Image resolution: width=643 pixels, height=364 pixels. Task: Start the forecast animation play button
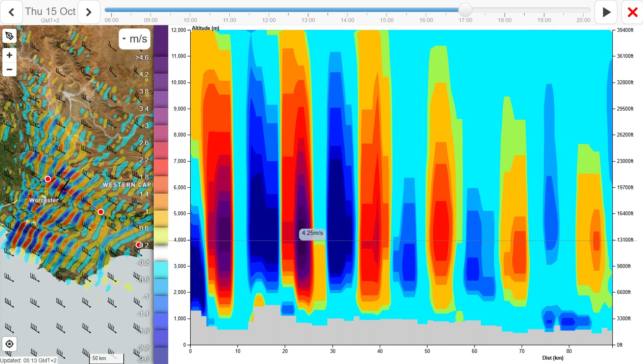click(606, 12)
